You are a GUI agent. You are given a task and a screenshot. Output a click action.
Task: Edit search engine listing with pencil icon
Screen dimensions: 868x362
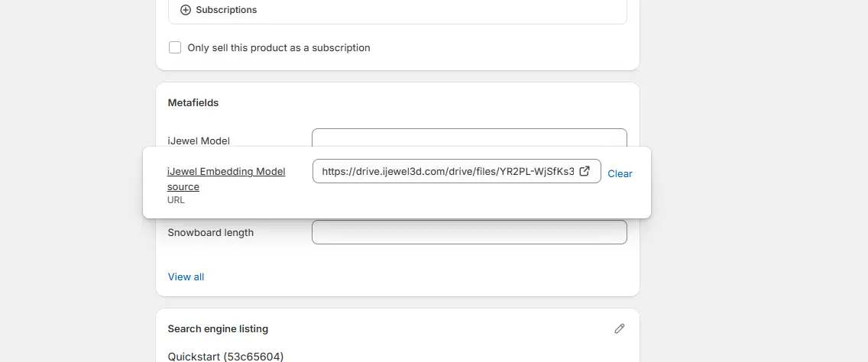click(620, 329)
